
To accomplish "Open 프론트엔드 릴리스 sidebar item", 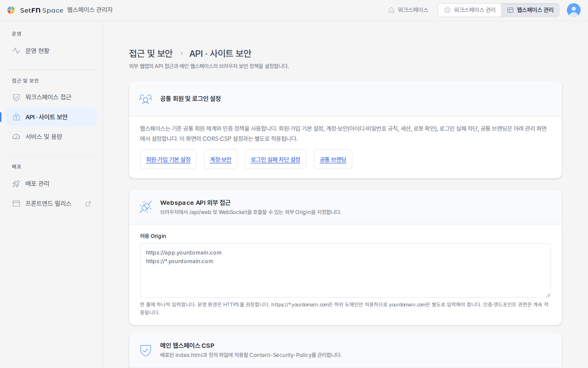I will click(x=51, y=204).
